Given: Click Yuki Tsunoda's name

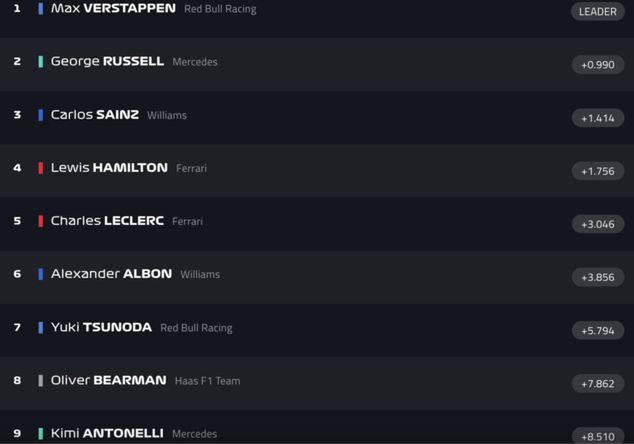Looking at the screenshot, I should 101,327.
